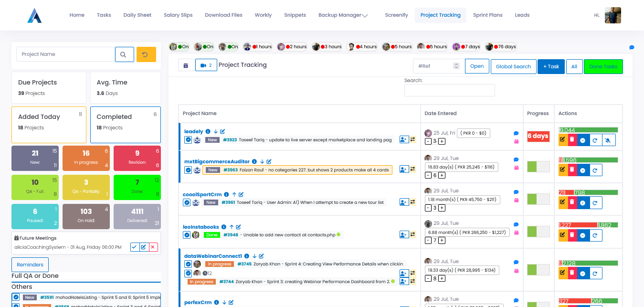This screenshot has height=307, width=644.
Task: Click muted bell icon on leadely actions
Action: pos(609,139)
